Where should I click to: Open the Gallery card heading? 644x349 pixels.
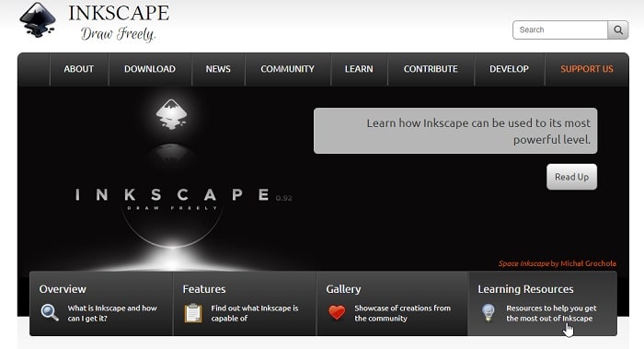click(343, 289)
